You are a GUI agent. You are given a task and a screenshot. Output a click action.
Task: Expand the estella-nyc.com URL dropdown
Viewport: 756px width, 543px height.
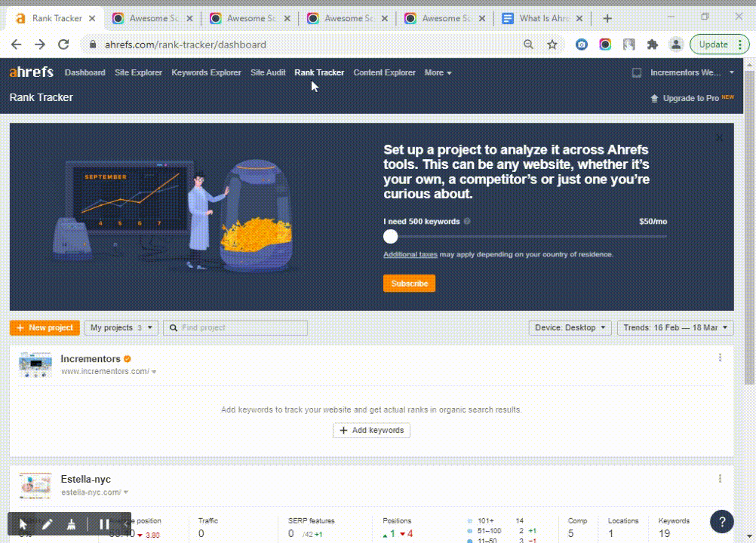126,492
